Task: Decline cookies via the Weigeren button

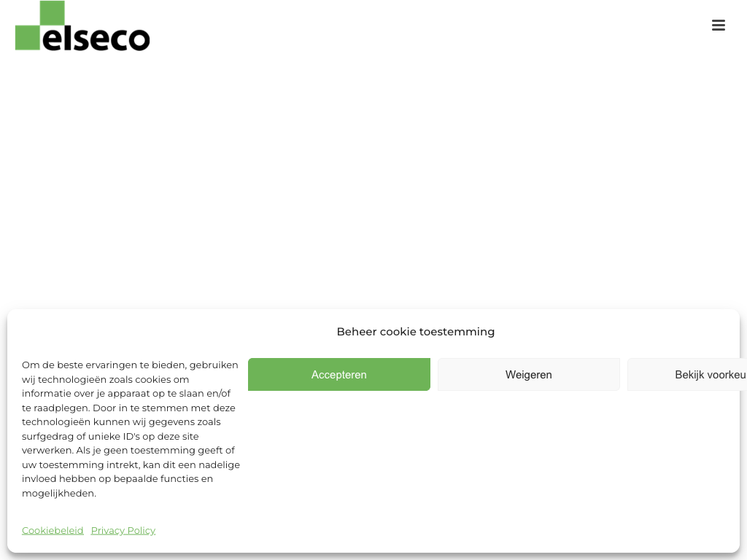Action: pyautogui.click(x=529, y=375)
